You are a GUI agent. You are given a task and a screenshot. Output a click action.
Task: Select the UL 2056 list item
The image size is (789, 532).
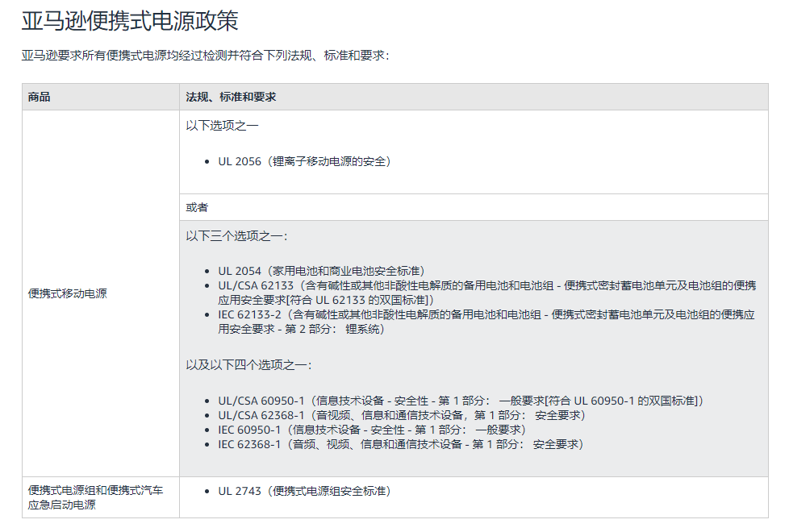[304, 161]
